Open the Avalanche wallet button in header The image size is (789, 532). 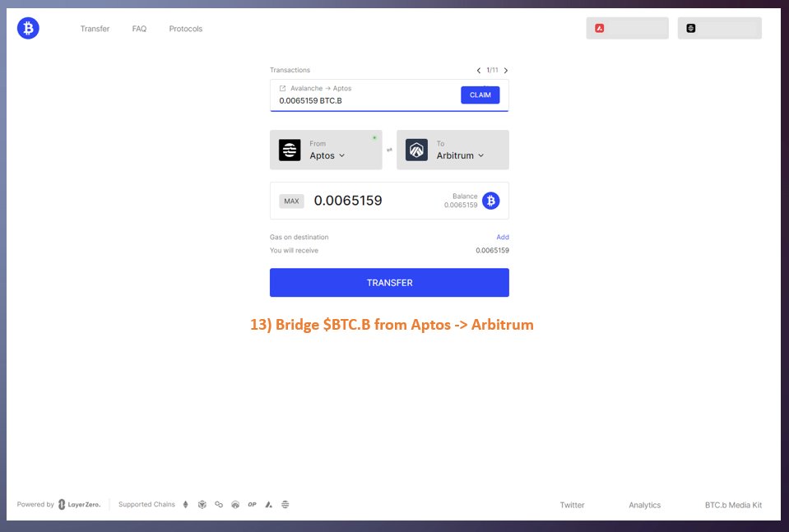pos(627,28)
